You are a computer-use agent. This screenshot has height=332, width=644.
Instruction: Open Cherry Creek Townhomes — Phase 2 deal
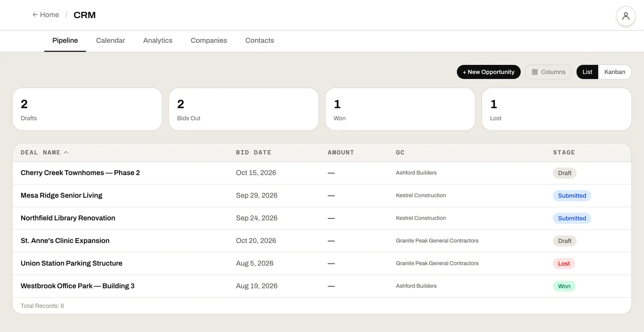[80, 173]
